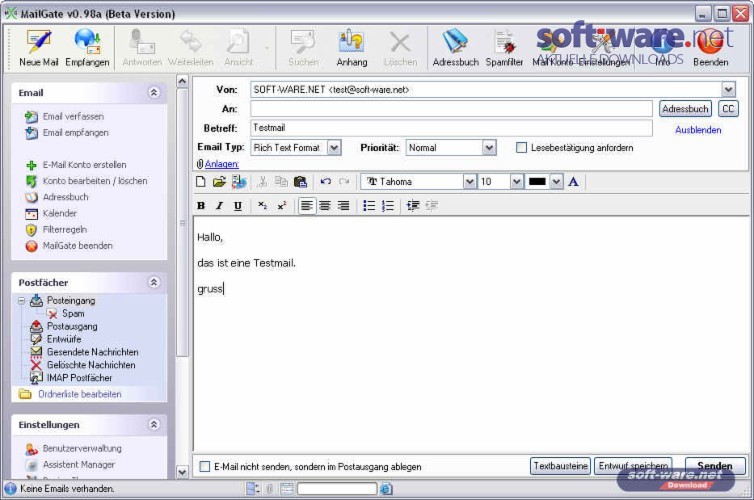Click the open folder icon in editor toolbar

(219, 182)
